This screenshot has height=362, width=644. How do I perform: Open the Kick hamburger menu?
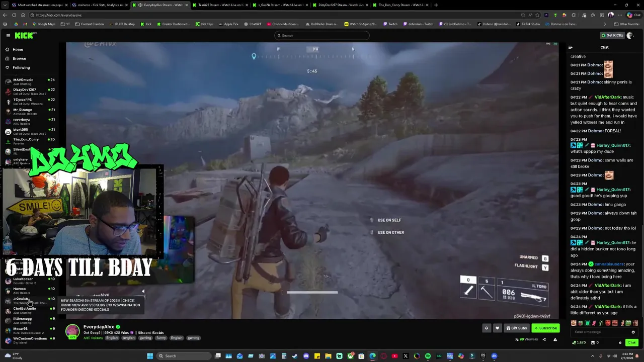(8, 35)
